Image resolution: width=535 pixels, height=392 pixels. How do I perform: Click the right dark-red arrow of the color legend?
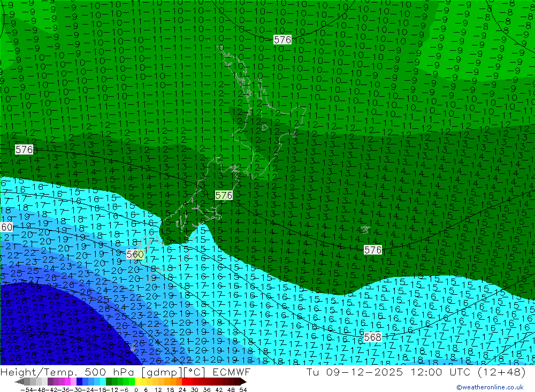point(243,381)
